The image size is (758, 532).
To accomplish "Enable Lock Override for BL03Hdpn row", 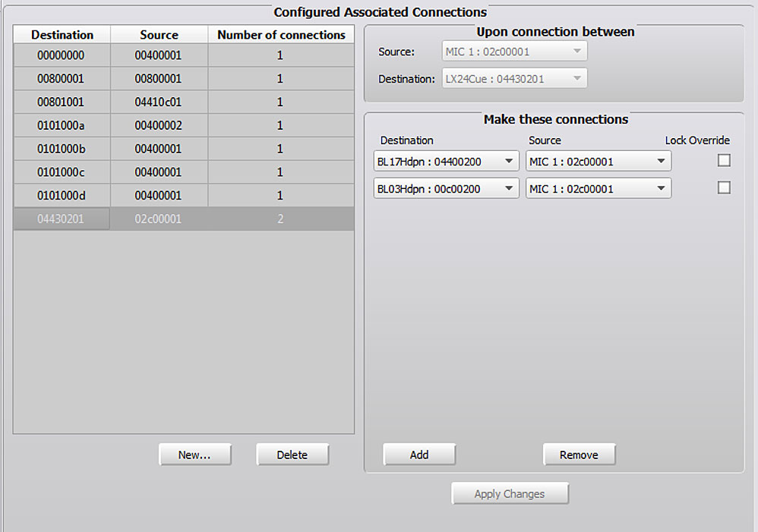I will (724, 187).
